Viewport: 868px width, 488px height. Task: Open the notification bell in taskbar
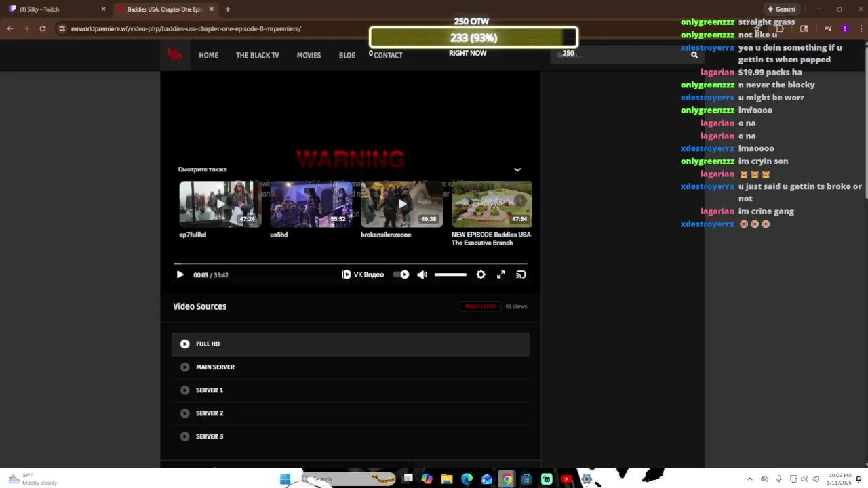859,479
